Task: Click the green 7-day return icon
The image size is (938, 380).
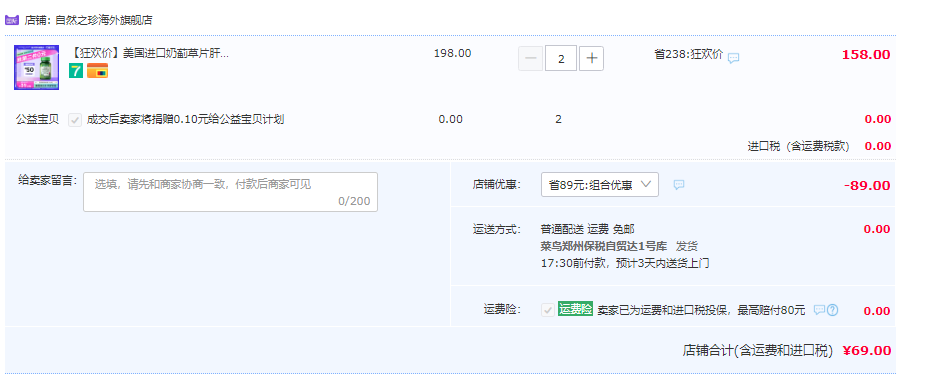Action: point(75,71)
